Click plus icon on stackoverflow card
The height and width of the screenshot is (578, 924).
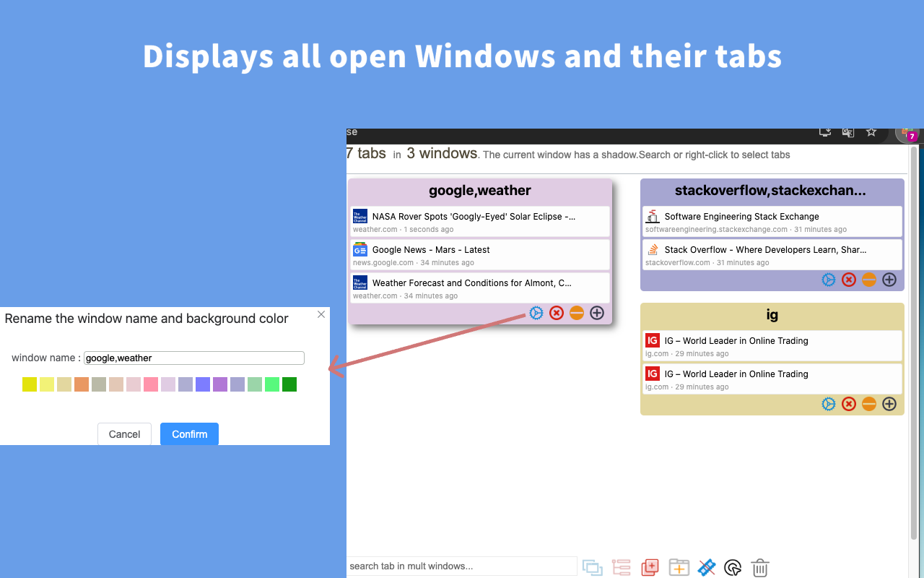(889, 280)
